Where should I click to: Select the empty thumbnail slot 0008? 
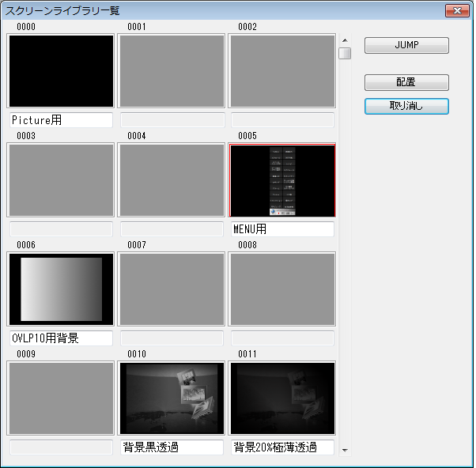[282, 289]
